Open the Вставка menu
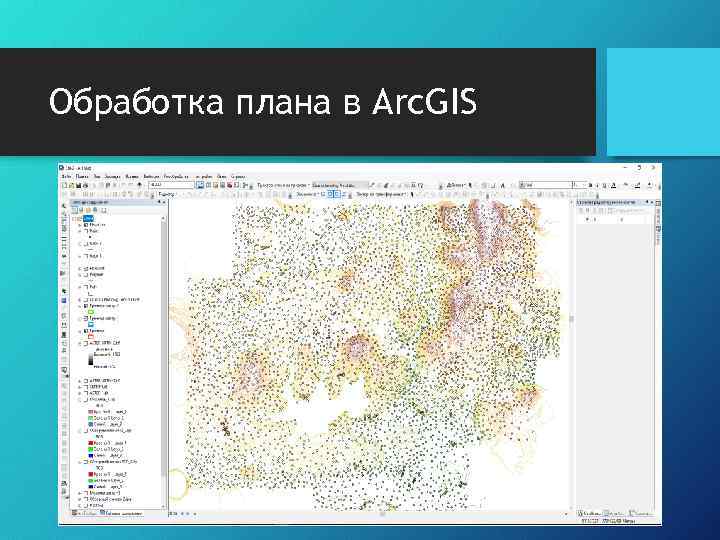This screenshot has height=540, width=720. (132, 176)
